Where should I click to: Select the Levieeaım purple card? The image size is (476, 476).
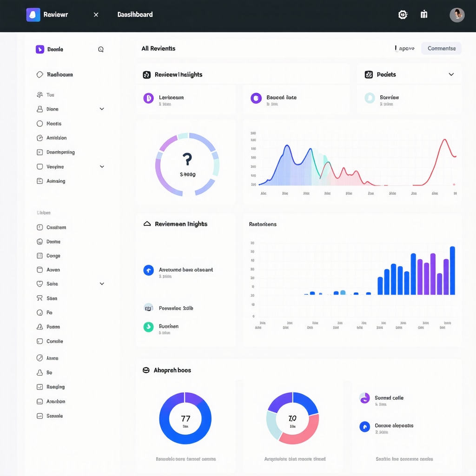pos(185,100)
